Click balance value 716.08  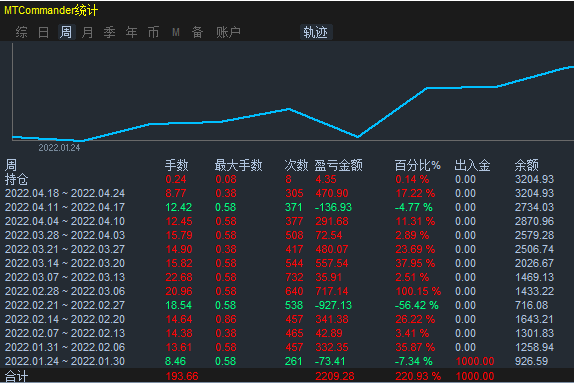click(x=532, y=305)
